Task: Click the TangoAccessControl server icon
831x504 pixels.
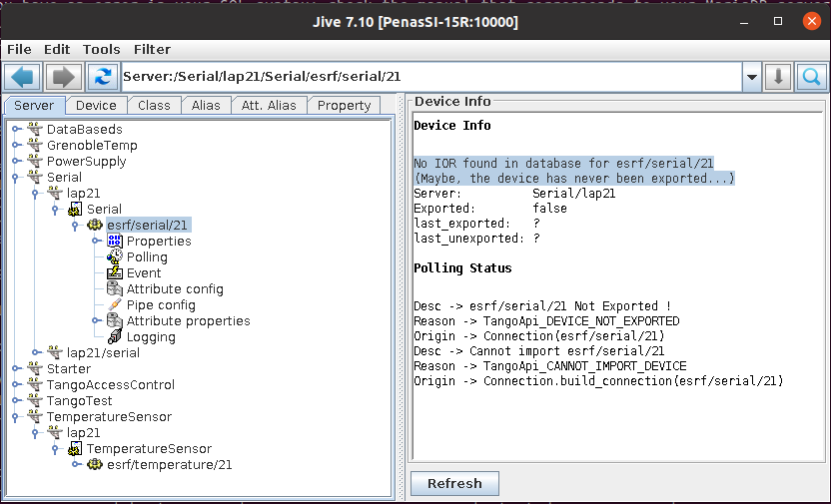Action: click(x=35, y=384)
